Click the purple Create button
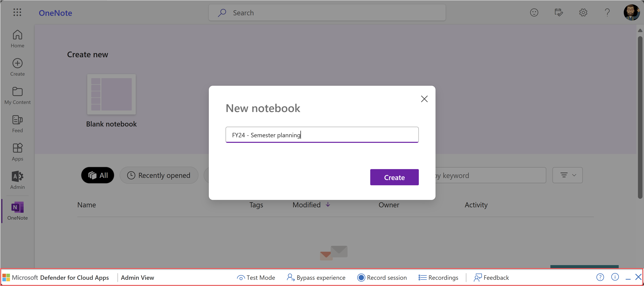Image resolution: width=644 pixels, height=286 pixels. 394,177
